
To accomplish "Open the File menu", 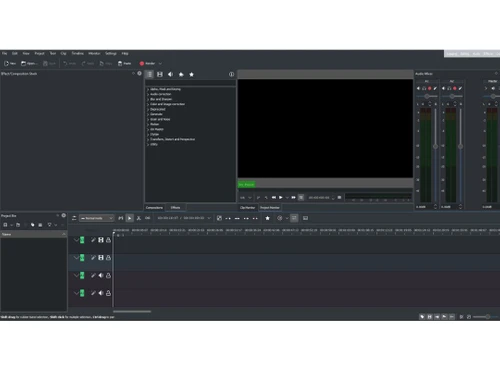I will point(4,53).
